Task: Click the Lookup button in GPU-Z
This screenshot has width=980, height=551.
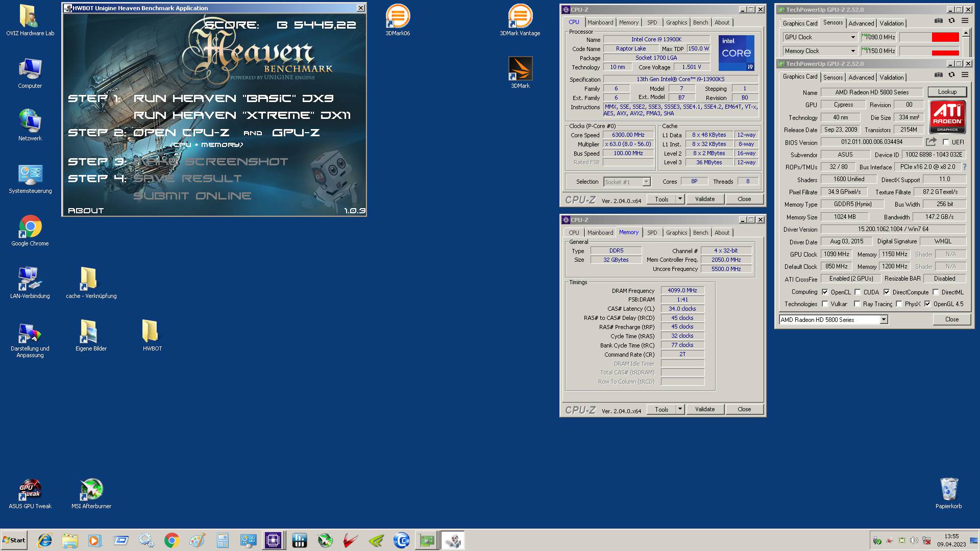Action: [947, 92]
